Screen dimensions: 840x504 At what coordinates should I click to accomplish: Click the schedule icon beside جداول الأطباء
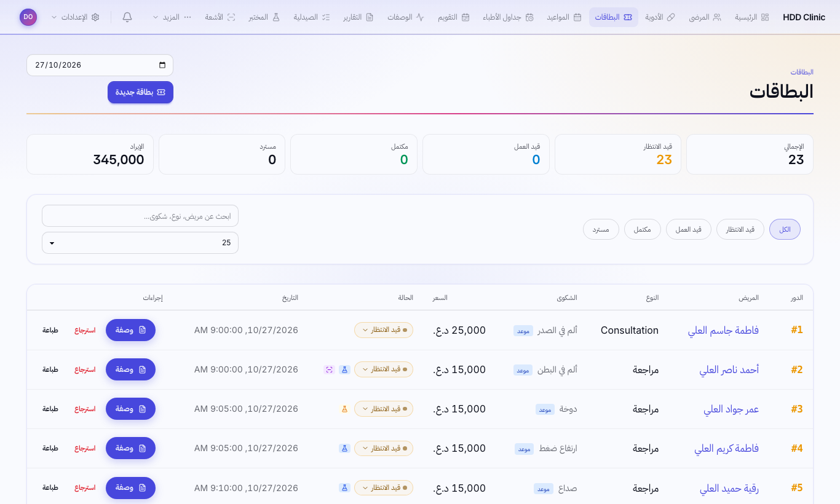pos(529,17)
